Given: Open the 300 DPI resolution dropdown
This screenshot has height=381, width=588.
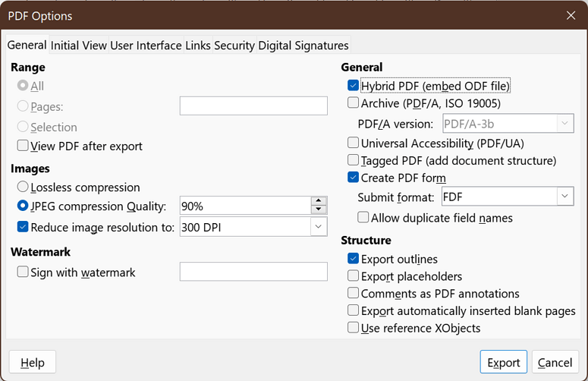Looking at the screenshot, I should pos(319,227).
